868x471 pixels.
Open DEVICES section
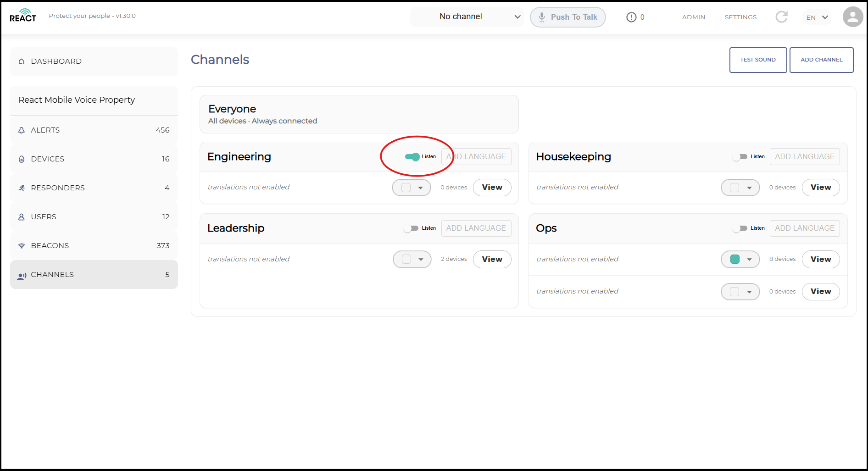pyautogui.click(x=94, y=159)
